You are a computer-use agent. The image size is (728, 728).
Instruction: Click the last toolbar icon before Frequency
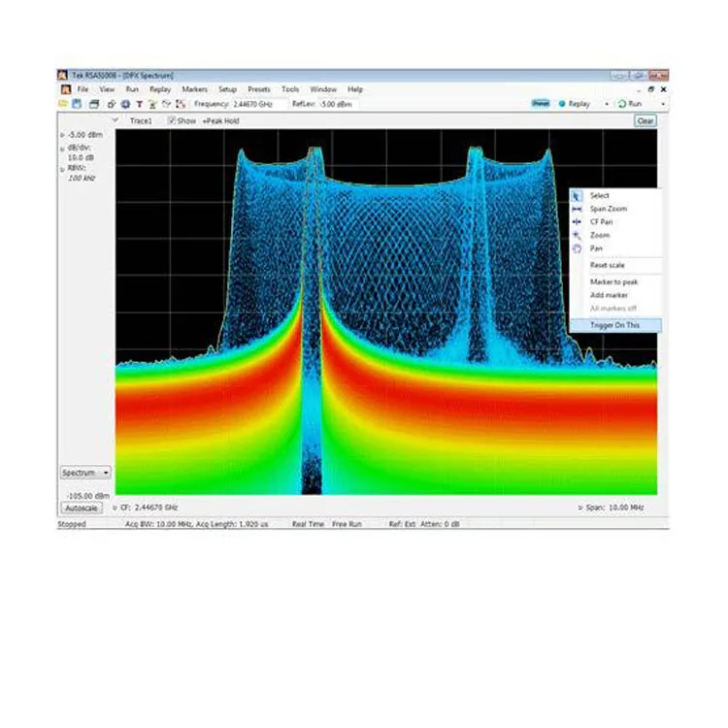(x=182, y=104)
